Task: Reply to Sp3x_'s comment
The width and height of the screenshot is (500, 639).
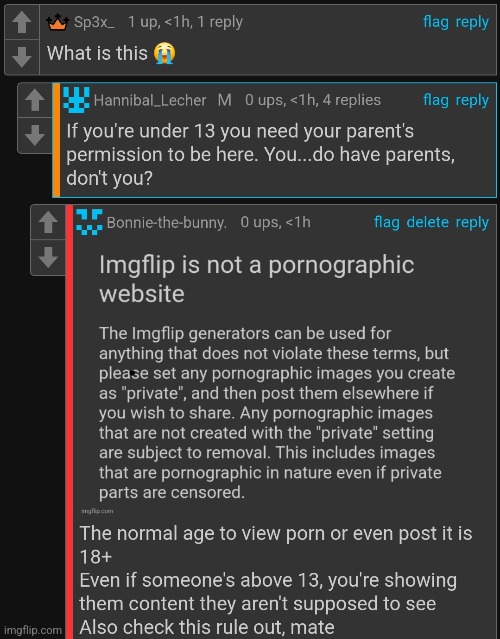Action: click(472, 22)
